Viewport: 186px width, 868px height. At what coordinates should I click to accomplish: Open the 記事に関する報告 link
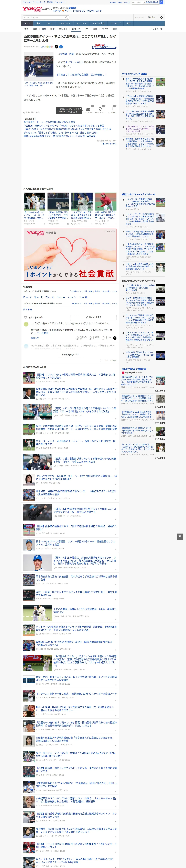click(x=32, y=113)
